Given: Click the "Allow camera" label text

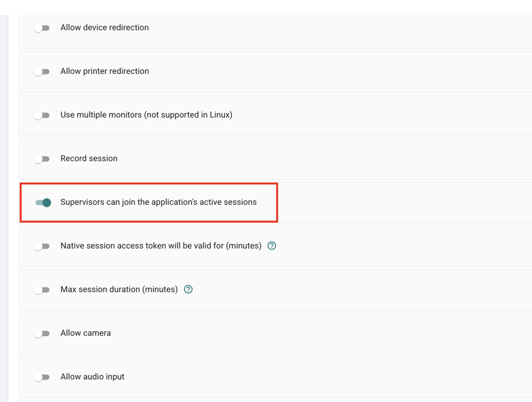Looking at the screenshot, I should 85,333.
